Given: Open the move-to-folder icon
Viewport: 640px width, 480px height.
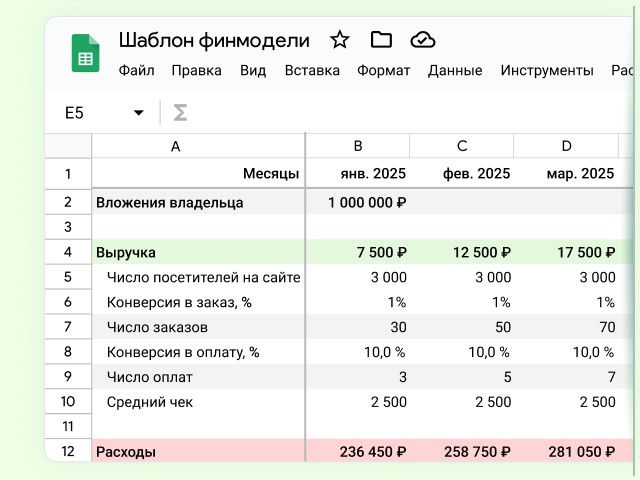Looking at the screenshot, I should (381, 40).
